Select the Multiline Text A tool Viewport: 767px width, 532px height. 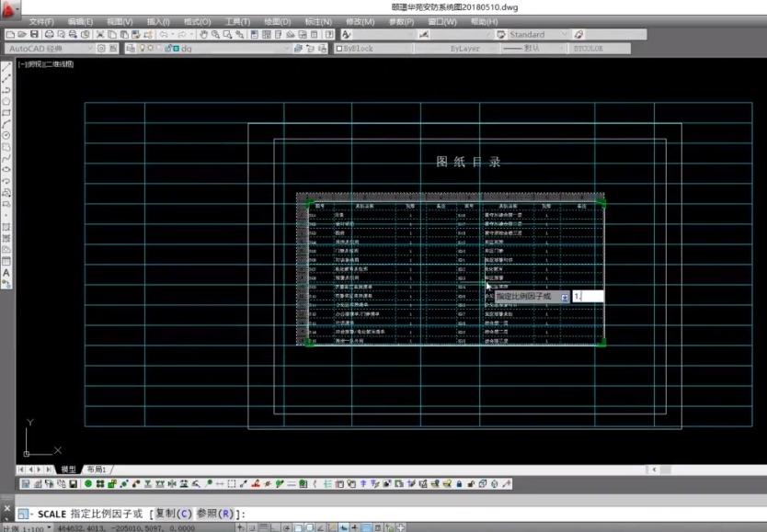coord(6,273)
